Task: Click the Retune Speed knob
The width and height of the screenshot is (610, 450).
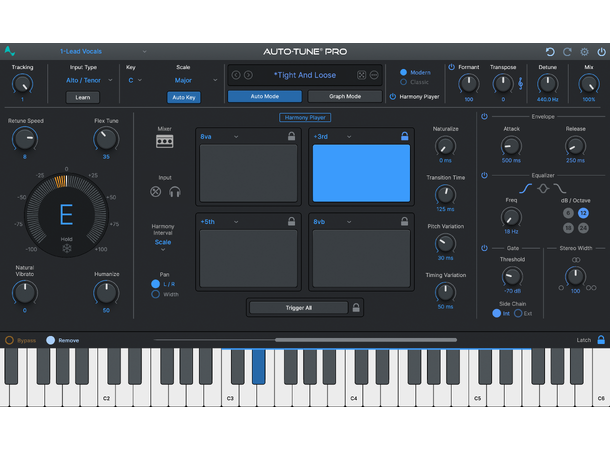Action: (x=25, y=139)
